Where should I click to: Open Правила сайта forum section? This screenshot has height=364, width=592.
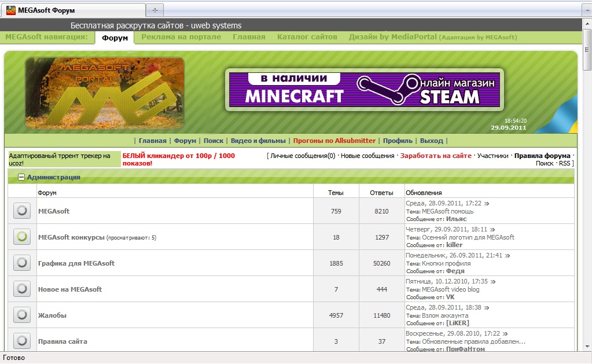62,341
